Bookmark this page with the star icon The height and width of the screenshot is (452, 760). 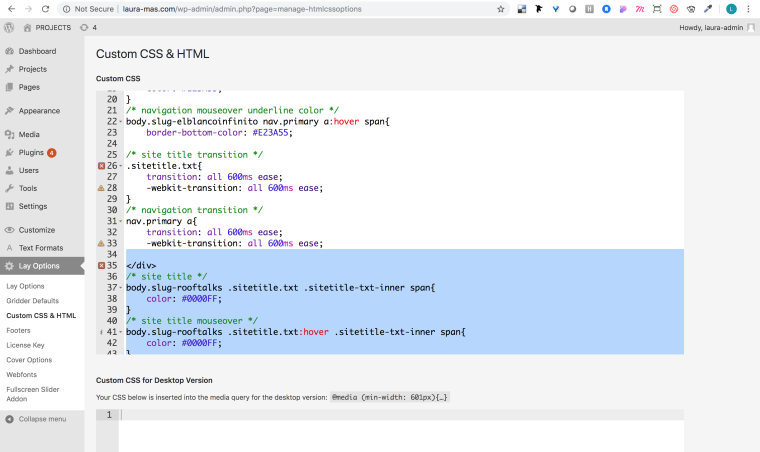500,8
